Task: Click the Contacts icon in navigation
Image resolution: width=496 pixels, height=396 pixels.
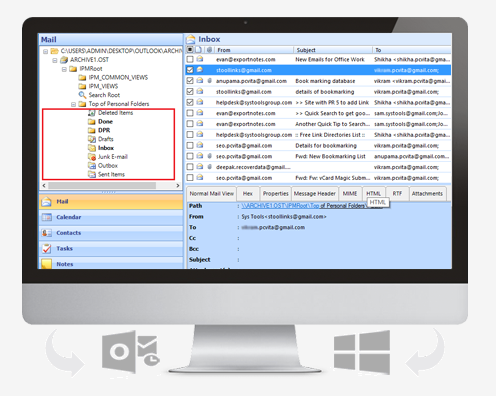Action: (46, 233)
